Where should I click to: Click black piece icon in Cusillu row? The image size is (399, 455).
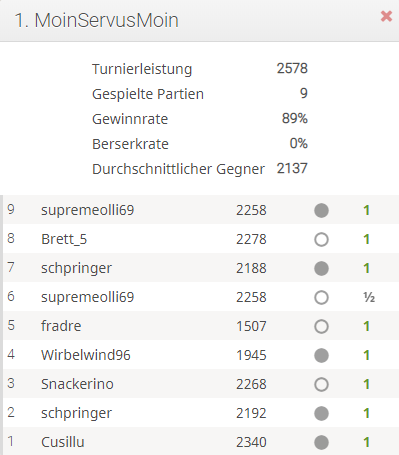pos(321,442)
